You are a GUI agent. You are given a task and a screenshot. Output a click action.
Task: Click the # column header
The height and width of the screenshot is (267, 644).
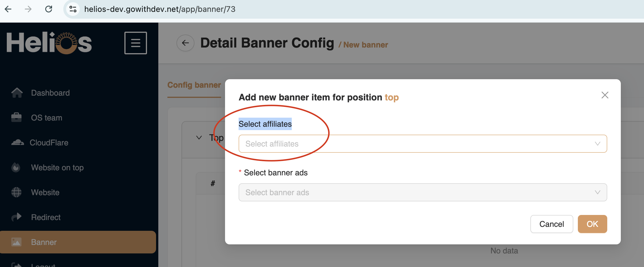click(213, 183)
